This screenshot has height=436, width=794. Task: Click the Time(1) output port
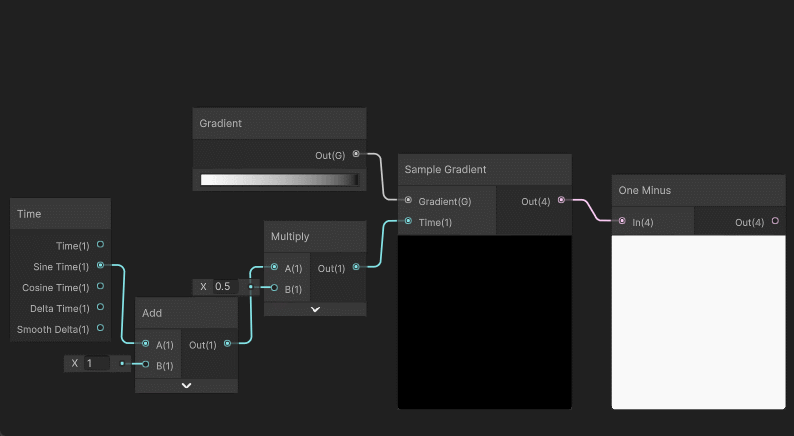pos(100,245)
